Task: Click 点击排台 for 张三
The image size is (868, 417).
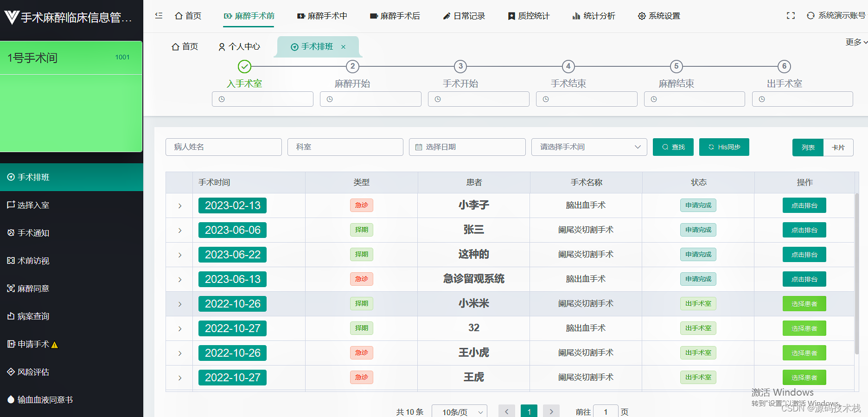Action: pos(804,230)
